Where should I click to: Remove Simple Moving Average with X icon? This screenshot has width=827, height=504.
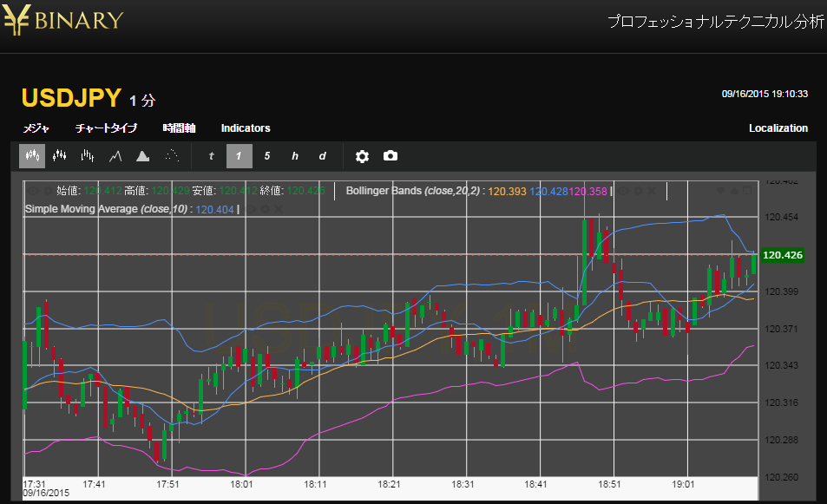coord(278,209)
